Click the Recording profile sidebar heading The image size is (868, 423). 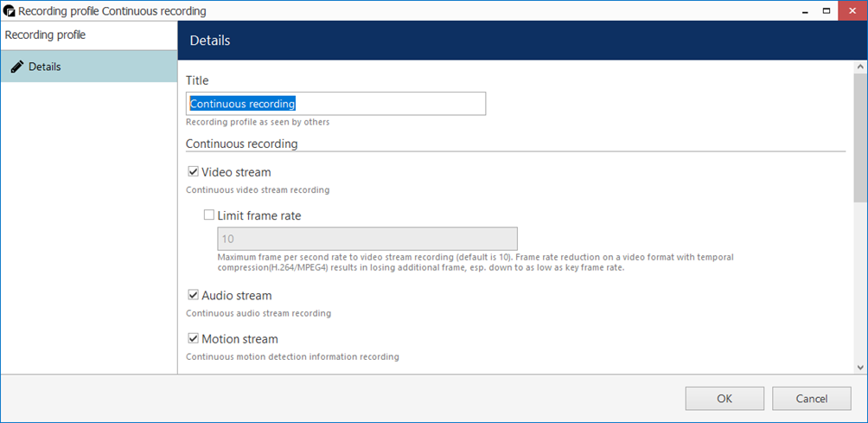45,35
